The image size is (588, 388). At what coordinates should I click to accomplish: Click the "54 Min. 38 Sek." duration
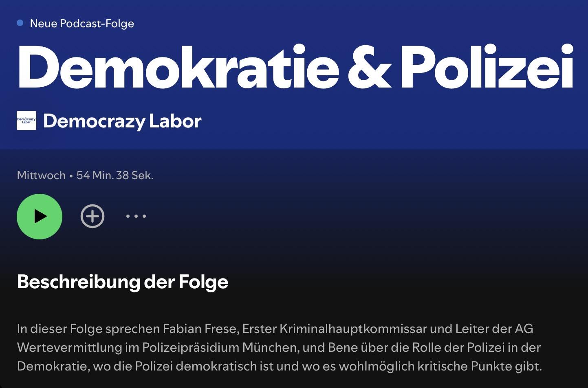(x=115, y=175)
